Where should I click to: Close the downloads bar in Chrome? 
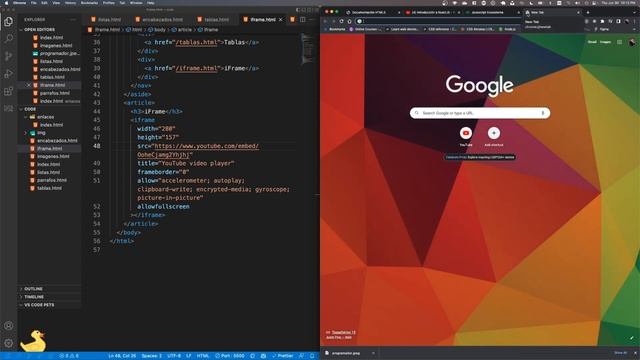coord(635,353)
